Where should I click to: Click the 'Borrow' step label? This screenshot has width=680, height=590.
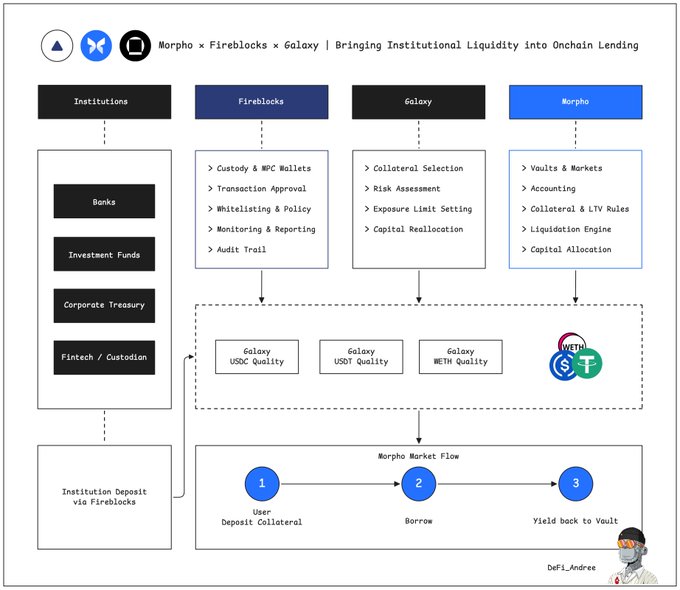tap(418, 521)
